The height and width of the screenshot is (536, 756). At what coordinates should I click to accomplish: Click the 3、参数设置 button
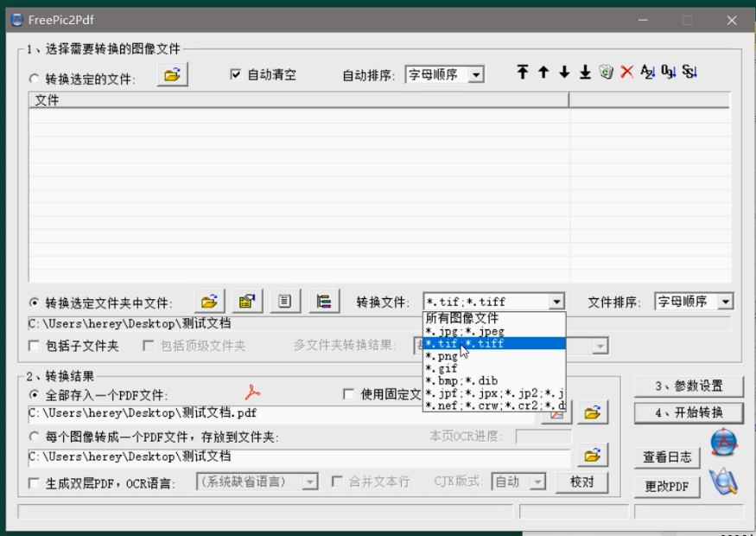click(689, 386)
